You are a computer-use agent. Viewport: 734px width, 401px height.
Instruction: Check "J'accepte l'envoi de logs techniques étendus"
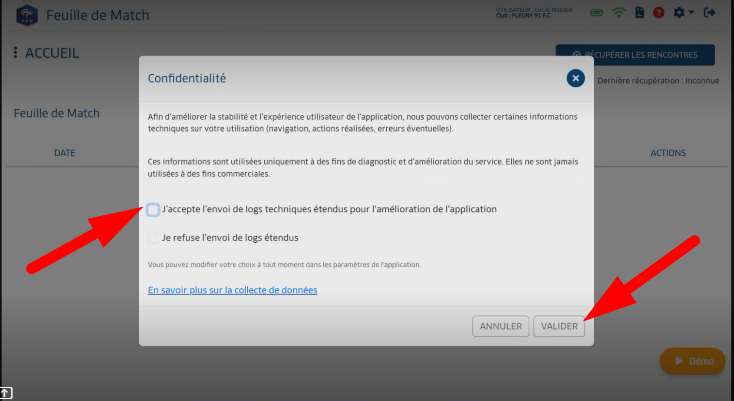[x=153, y=209]
